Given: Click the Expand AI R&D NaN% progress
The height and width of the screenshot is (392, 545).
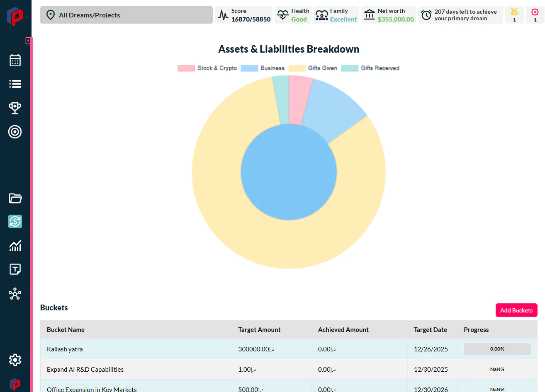Looking at the screenshot, I should click(497, 369).
